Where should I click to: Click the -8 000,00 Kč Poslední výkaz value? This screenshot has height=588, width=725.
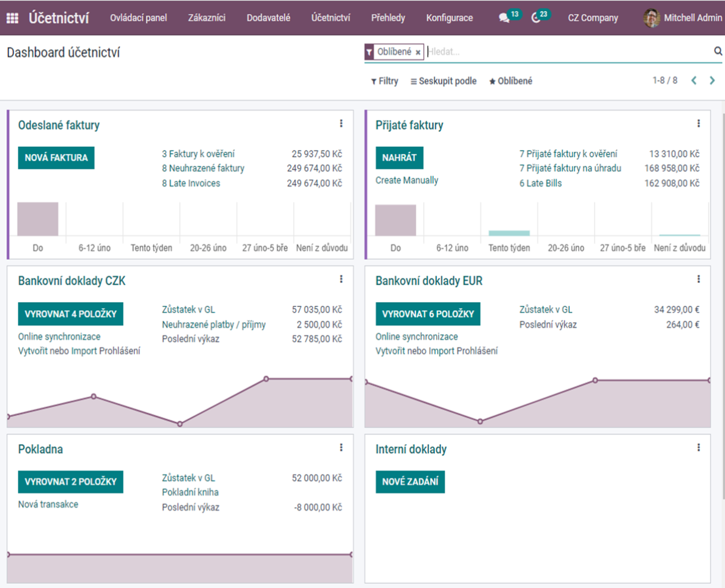(x=318, y=507)
